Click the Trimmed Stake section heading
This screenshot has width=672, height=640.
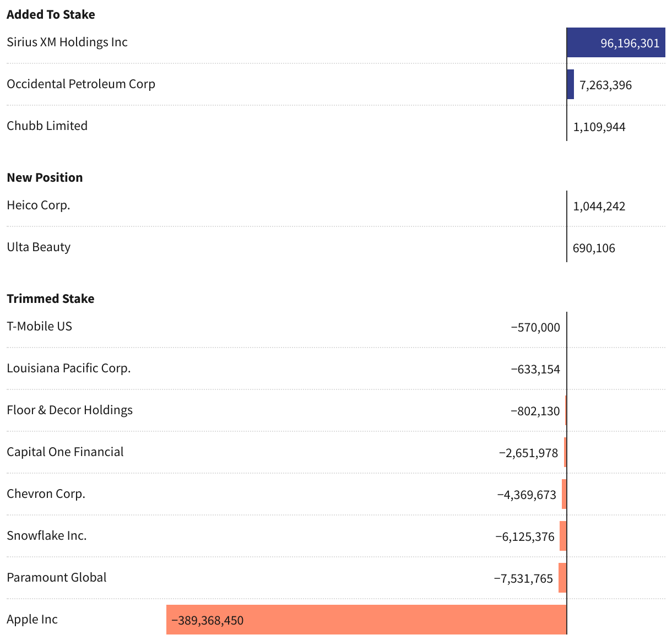pyautogui.click(x=51, y=299)
